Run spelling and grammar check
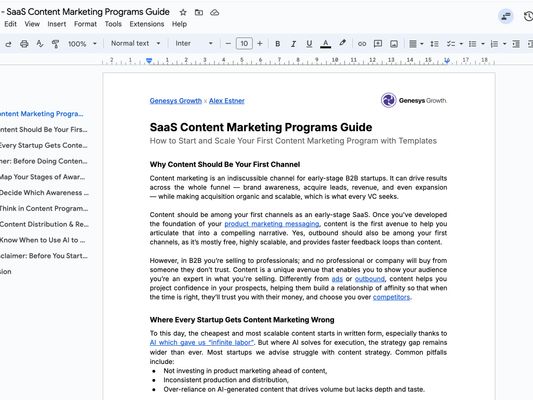 point(40,44)
